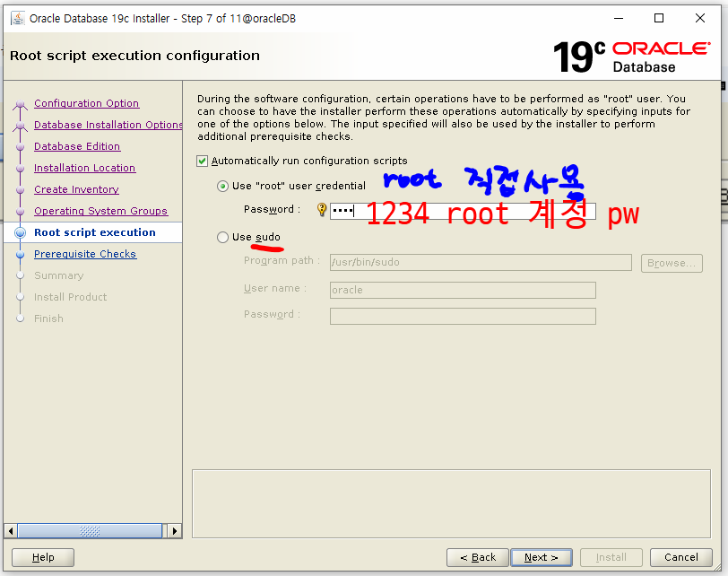Open the Configuration Option step link
The image size is (728, 576).
tap(86, 103)
